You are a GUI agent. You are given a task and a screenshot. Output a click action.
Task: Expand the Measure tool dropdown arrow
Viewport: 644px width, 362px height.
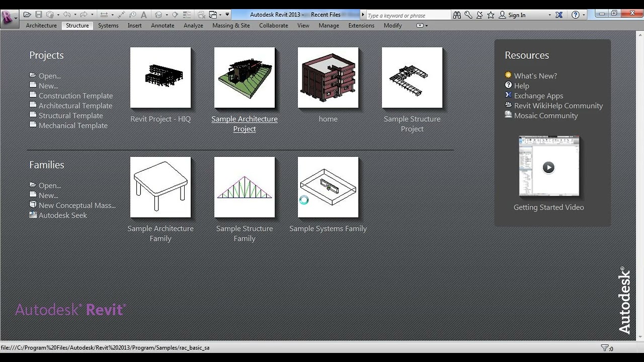(x=112, y=15)
